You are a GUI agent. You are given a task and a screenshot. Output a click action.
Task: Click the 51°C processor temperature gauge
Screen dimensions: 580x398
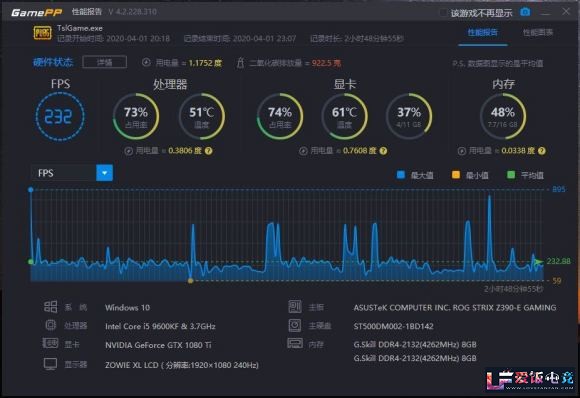pos(202,116)
